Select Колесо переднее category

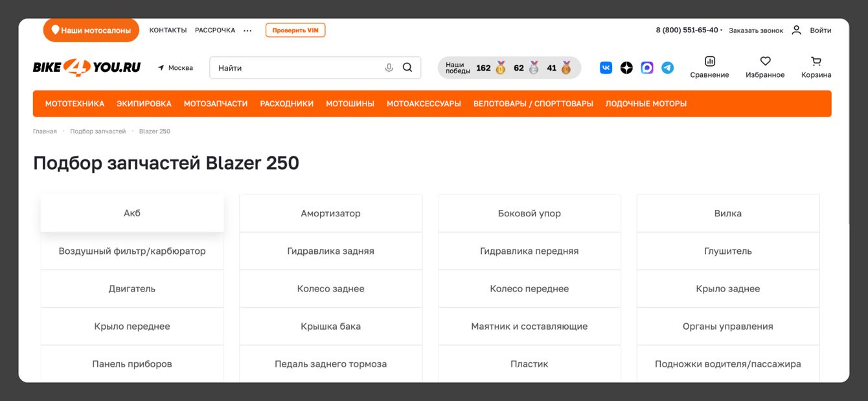click(x=529, y=288)
